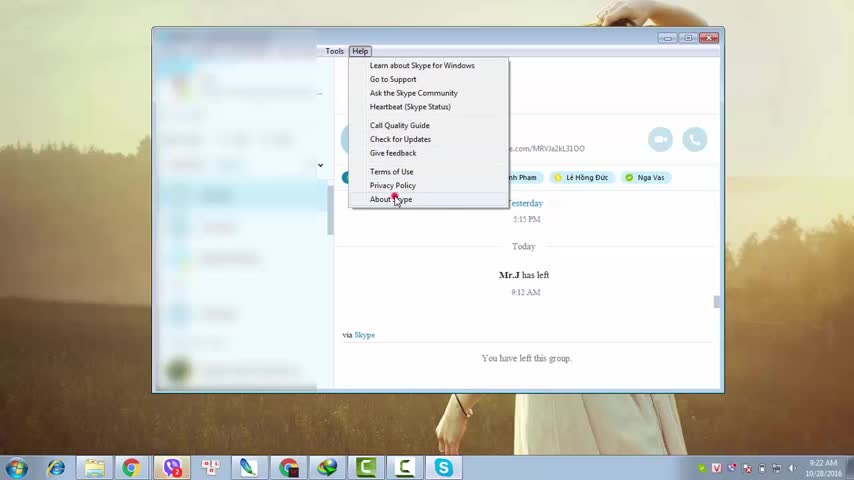Open the Camtasia Recorder taskbar icon

[x=405, y=467]
